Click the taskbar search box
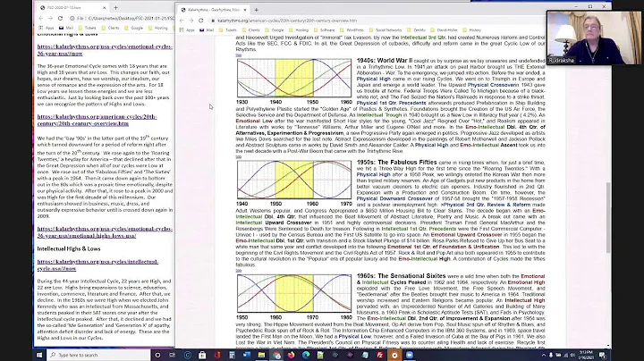Screen dimensions: 644x361 [x=98, y=355]
